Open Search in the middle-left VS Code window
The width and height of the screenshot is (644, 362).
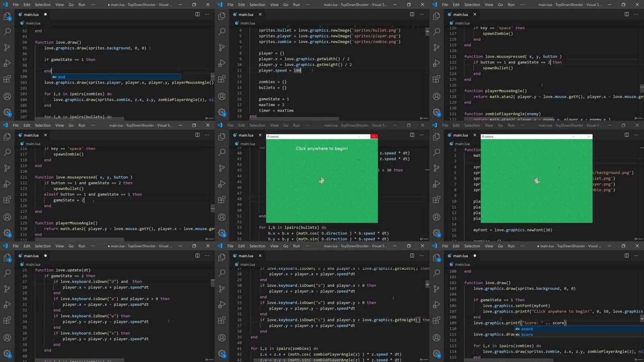pos(7,152)
